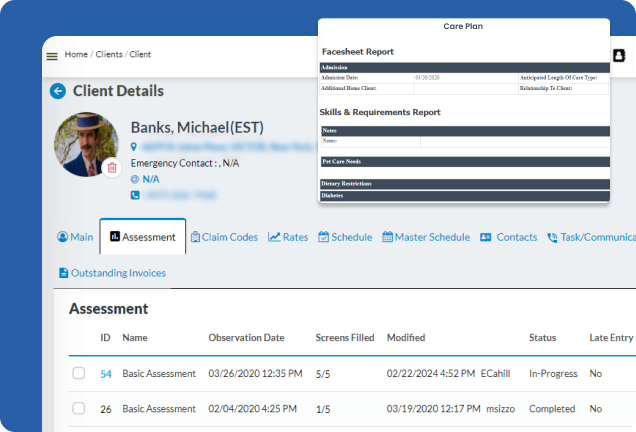Click the user profile icon at top right

coord(620,55)
